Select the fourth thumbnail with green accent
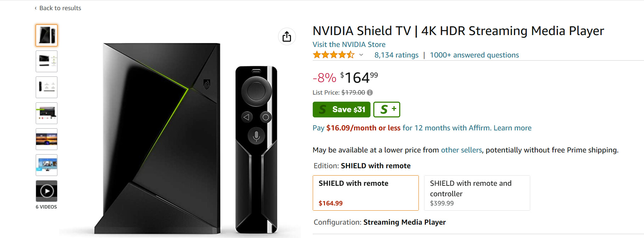The width and height of the screenshot is (644, 238). (x=47, y=113)
